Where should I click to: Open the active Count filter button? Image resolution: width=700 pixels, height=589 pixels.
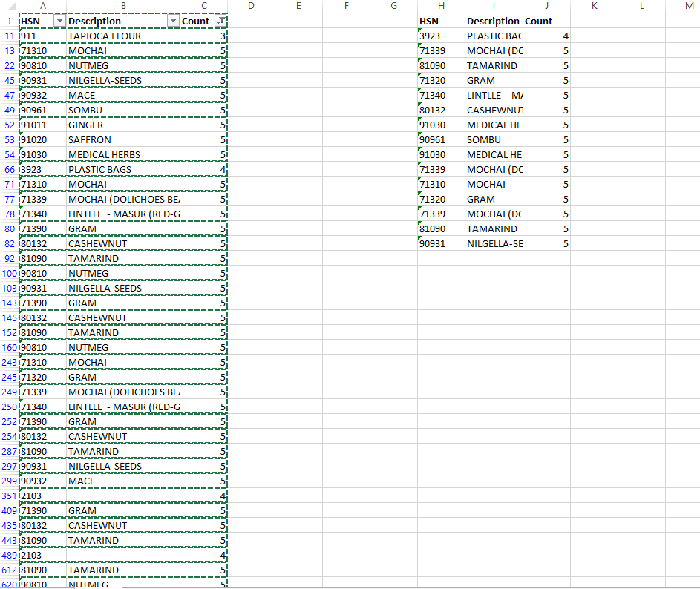coord(221,21)
